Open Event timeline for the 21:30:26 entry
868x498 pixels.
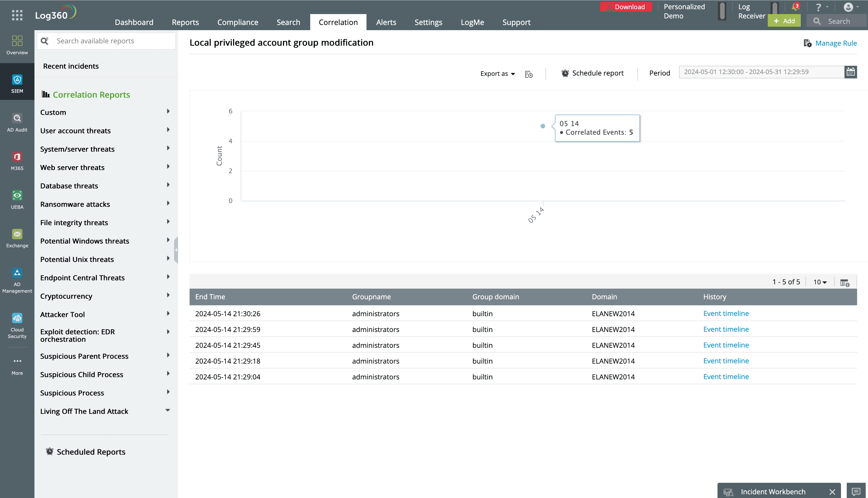pos(726,313)
